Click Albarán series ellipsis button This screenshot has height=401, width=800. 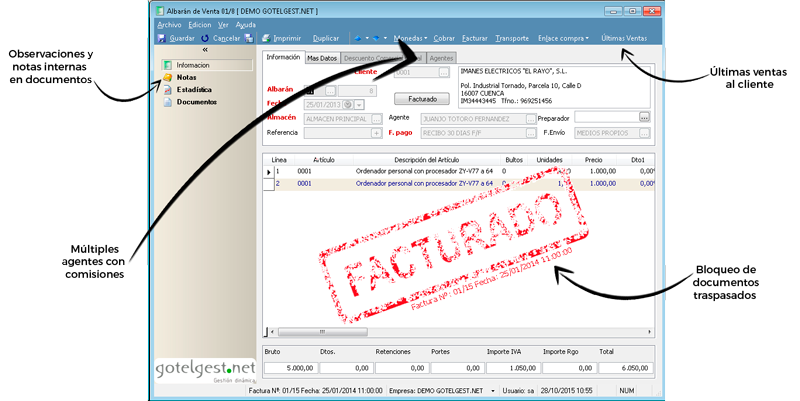click(331, 91)
